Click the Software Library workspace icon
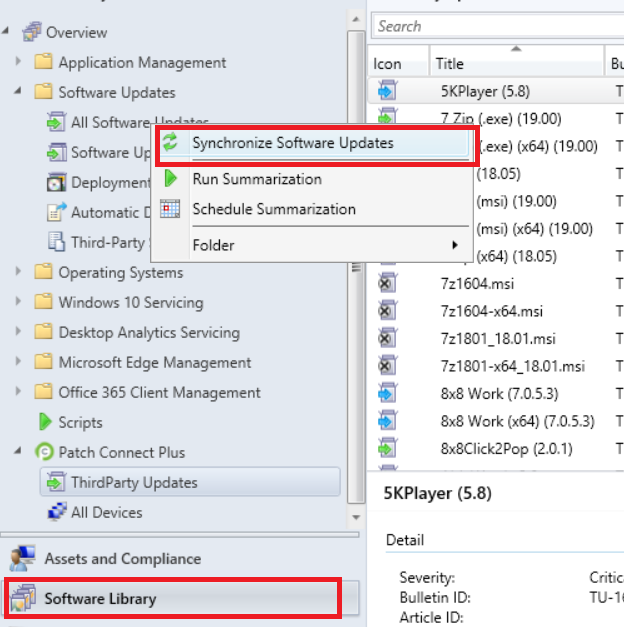This screenshot has height=627, width=624. click(23, 598)
